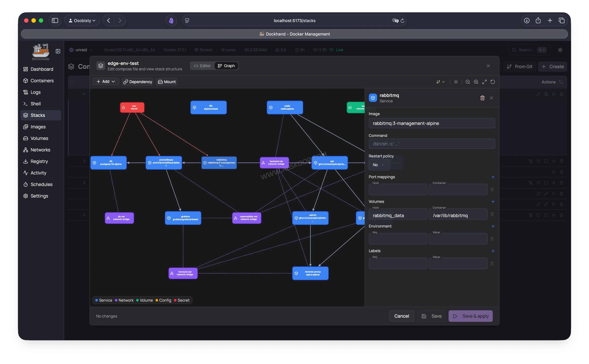Select the secret node in graph

(132, 107)
